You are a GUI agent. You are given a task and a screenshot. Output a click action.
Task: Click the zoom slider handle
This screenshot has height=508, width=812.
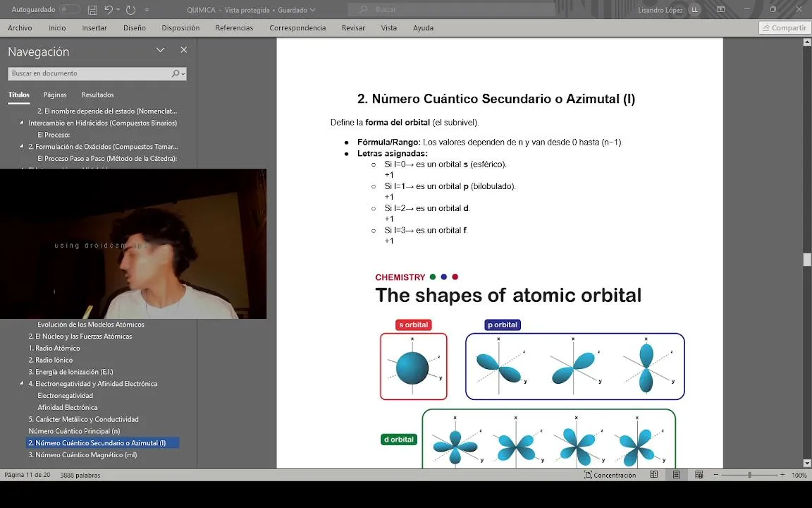tap(749, 475)
